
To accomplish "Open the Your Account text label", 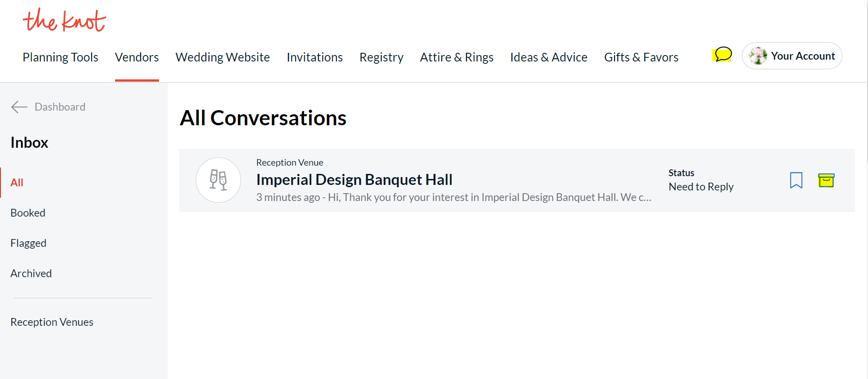I will tap(803, 56).
